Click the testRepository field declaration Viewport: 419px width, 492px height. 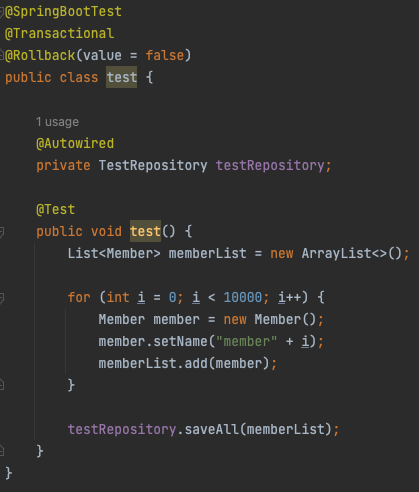point(270,166)
